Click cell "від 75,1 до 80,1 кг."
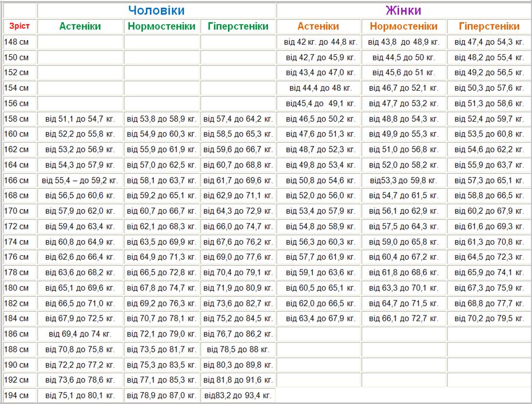The width and height of the screenshot is (532, 404). [x=80, y=396]
